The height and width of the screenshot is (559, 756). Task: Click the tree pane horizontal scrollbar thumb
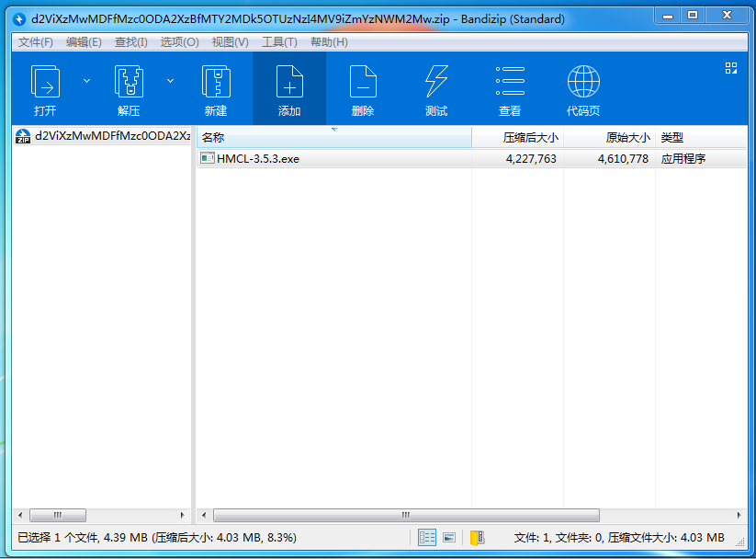pos(58,515)
